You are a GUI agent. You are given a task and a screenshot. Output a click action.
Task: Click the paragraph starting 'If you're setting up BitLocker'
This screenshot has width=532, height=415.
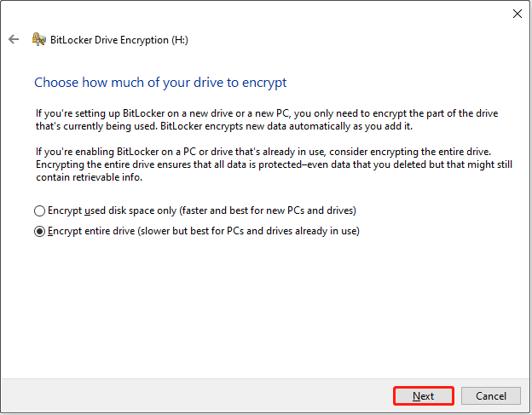point(267,119)
